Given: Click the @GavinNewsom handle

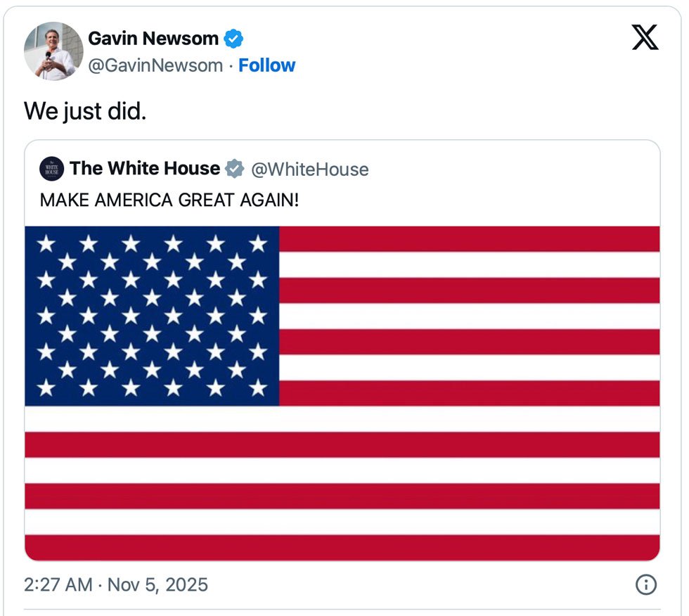Looking at the screenshot, I should pos(155,65).
